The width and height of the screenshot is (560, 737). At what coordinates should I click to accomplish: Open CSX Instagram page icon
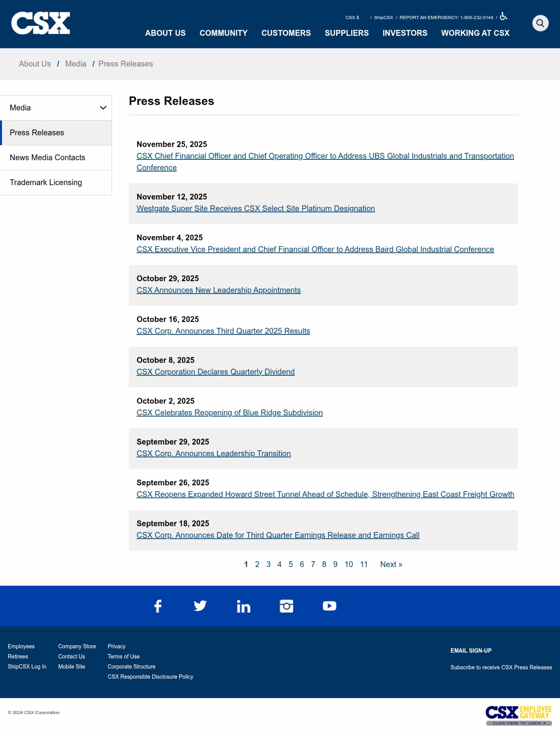[x=287, y=606]
